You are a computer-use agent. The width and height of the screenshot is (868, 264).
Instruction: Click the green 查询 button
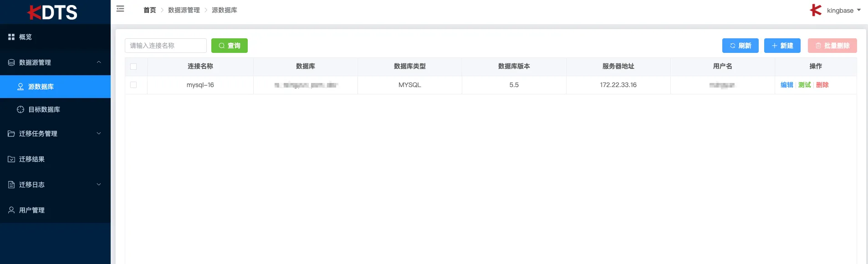click(230, 46)
